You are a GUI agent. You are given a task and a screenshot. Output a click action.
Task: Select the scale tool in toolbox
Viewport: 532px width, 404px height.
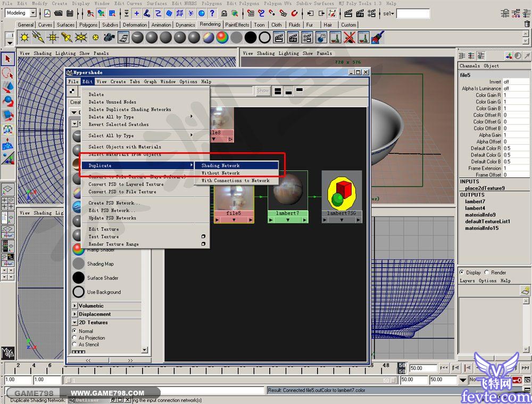click(7, 116)
